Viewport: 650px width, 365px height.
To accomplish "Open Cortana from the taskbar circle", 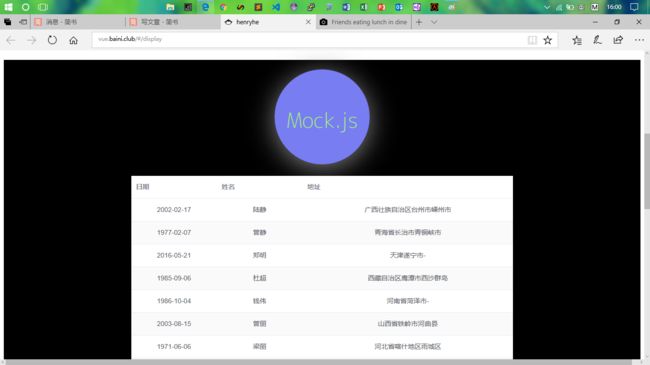I will pos(25,7).
